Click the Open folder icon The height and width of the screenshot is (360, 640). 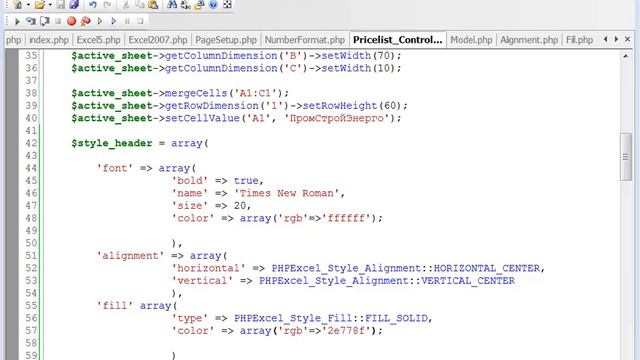pos(40,5)
